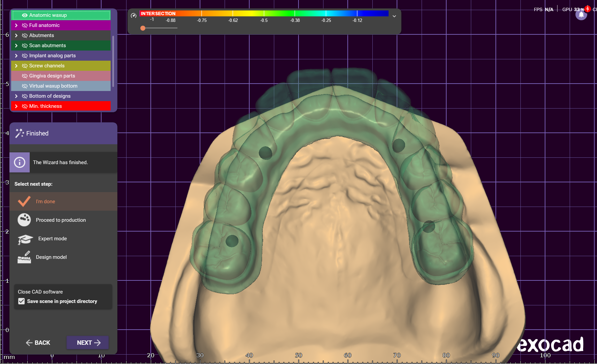This screenshot has height=364, width=597.
Task: Click the Expert mode graduation cap icon
Action: (25, 239)
